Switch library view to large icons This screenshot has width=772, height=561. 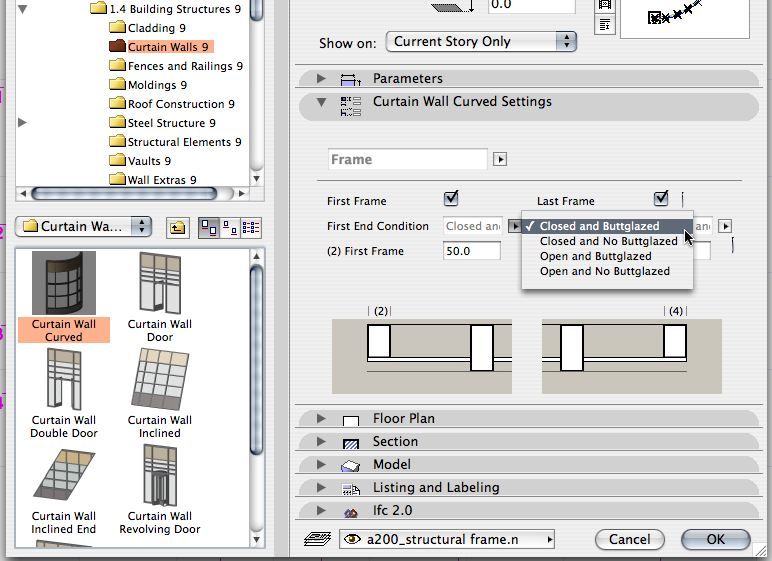(208, 227)
